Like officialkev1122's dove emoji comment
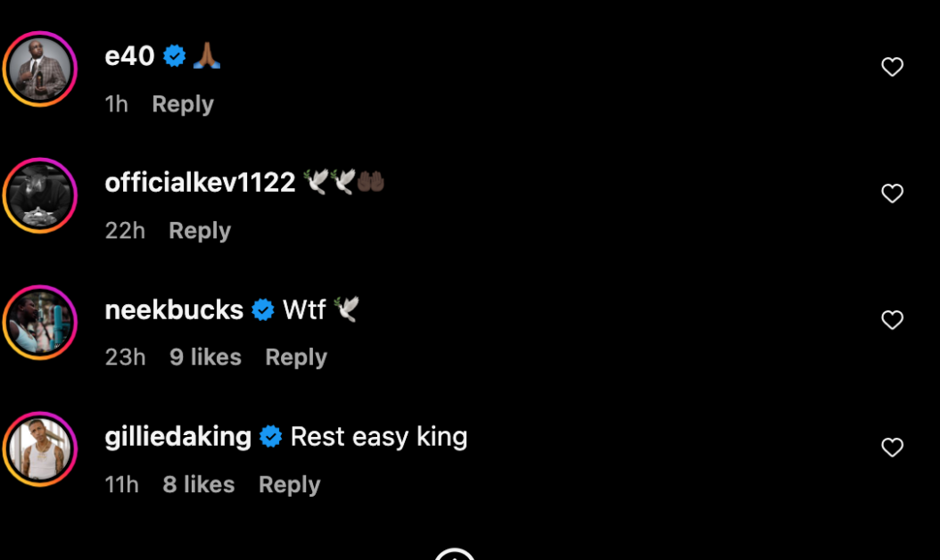The image size is (940, 560). pyautogui.click(x=892, y=194)
